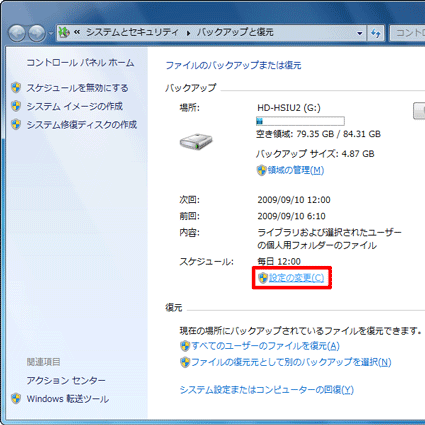Click the backup button right of HD-HSIU2
This screenshot has height=425, width=425.
tap(419, 111)
